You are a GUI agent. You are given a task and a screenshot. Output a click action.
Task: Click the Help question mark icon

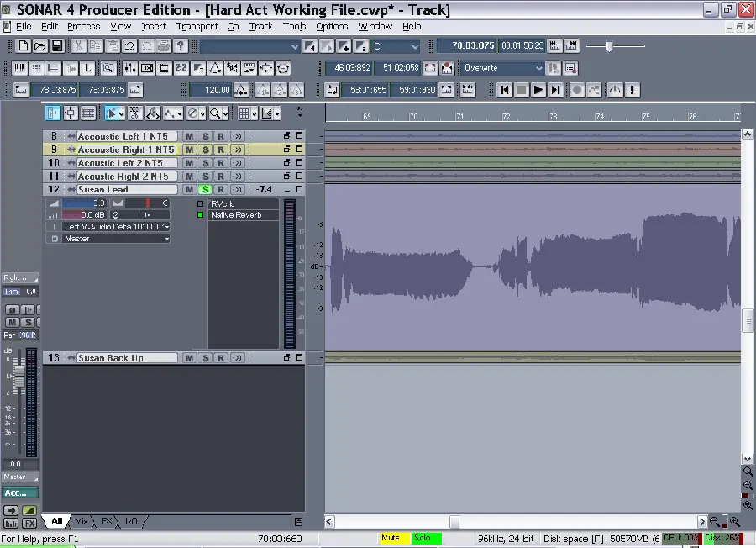pyautogui.click(x=181, y=46)
